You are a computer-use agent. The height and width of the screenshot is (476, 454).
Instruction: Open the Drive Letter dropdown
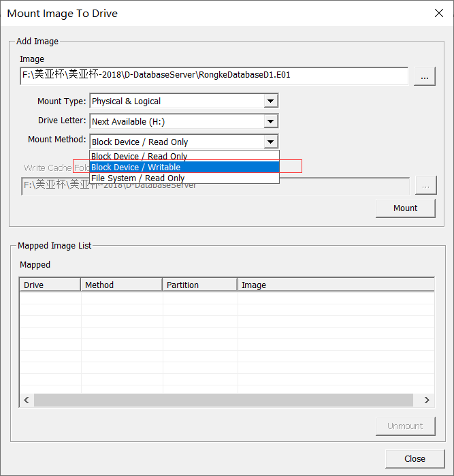[271, 121]
